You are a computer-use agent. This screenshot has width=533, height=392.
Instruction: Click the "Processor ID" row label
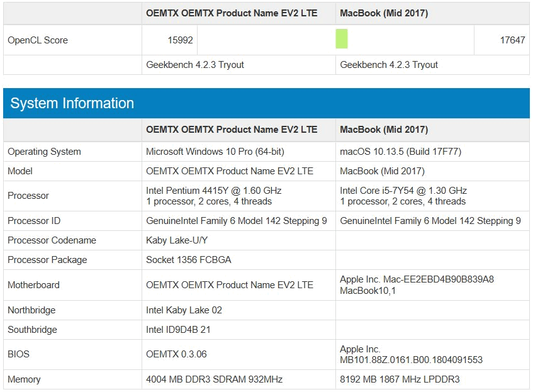[34, 221]
